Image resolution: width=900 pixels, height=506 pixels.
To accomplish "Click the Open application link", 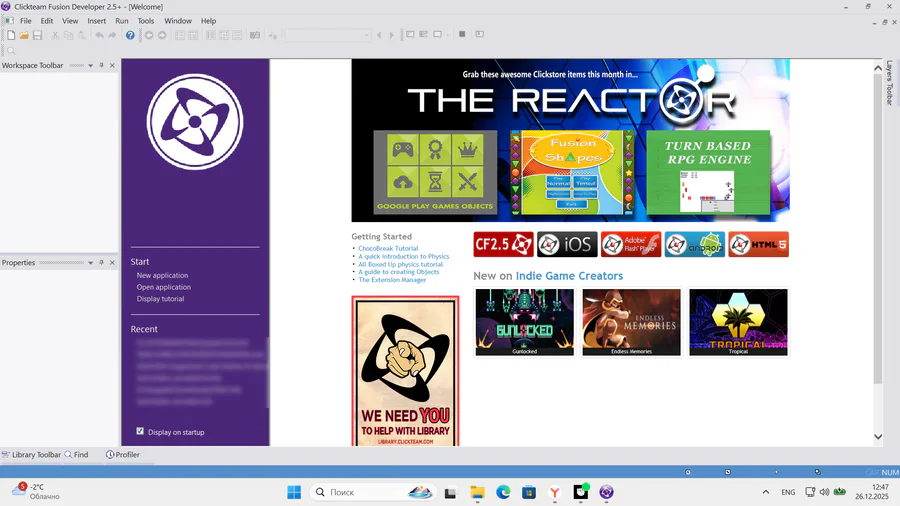I will 164,287.
